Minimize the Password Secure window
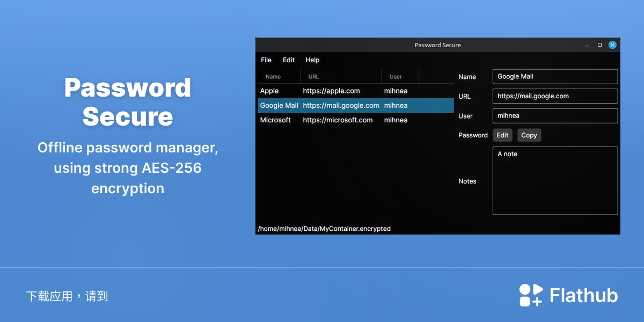644x322 pixels. (588, 45)
